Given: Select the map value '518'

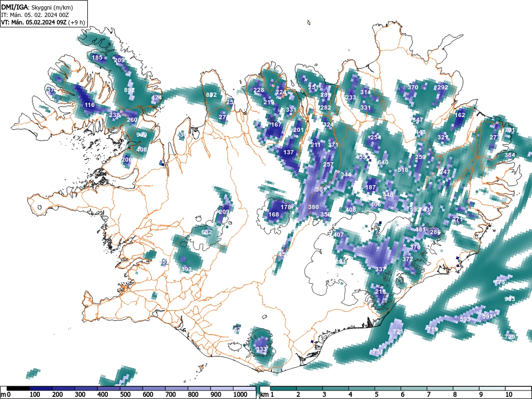Looking at the screenshot, I should coord(403,170).
